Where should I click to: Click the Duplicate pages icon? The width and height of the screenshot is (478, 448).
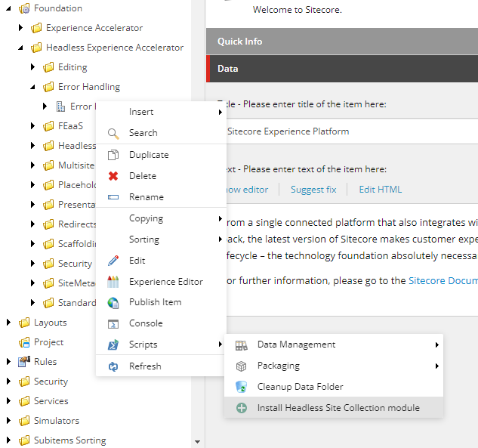pyautogui.click(x=113, y=155)
